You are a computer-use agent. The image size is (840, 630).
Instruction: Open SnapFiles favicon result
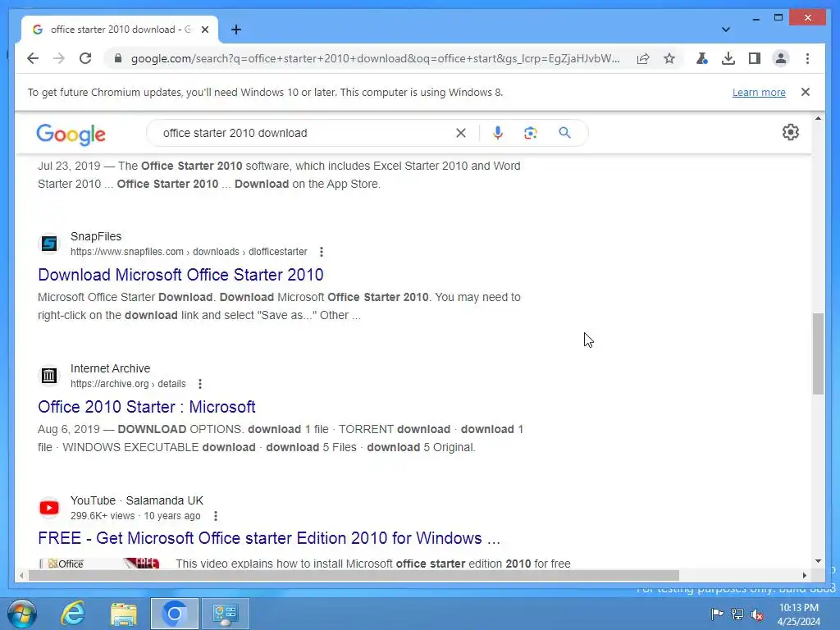(x=49, y=244)
